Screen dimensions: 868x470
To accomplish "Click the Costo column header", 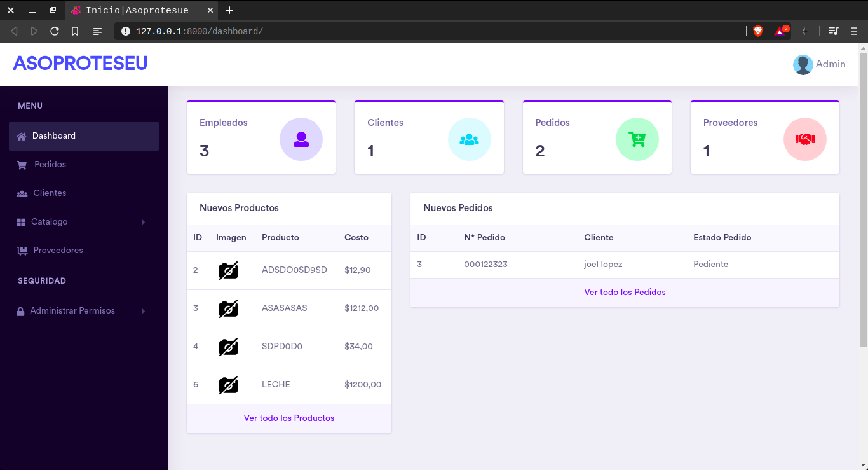I will point(356,238).
